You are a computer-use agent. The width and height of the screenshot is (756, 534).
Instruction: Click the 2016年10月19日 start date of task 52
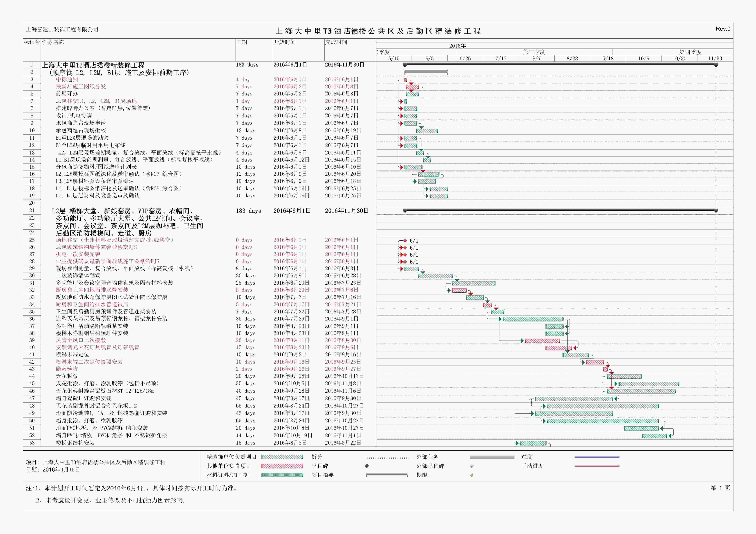tap(293, 435)
